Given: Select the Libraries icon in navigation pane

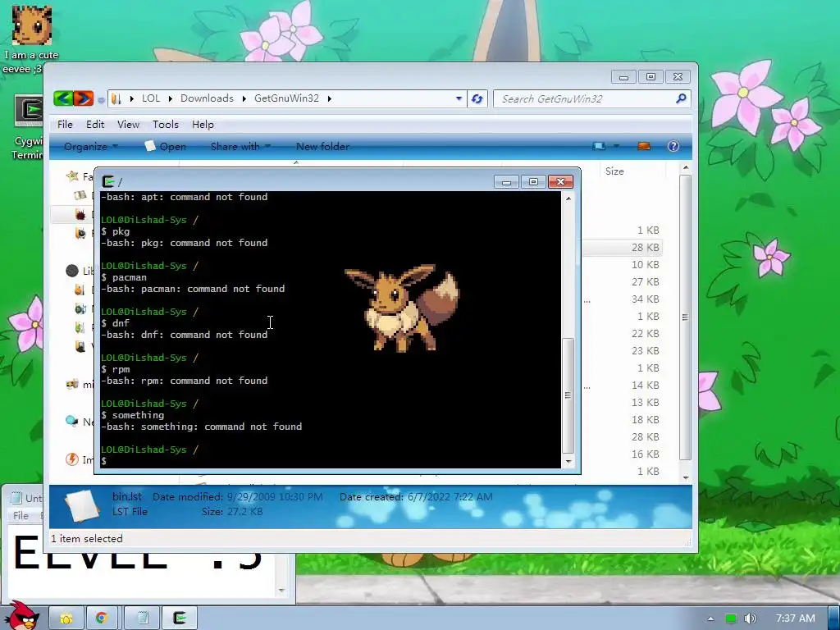Looking at the screenshot, I should coord(72,271).
